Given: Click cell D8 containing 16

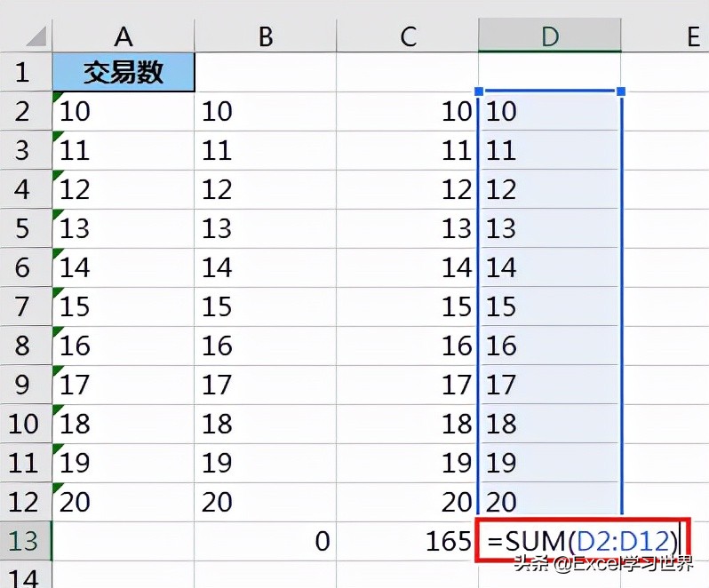Looking at the screenshot, I should [x=549, y=346].
